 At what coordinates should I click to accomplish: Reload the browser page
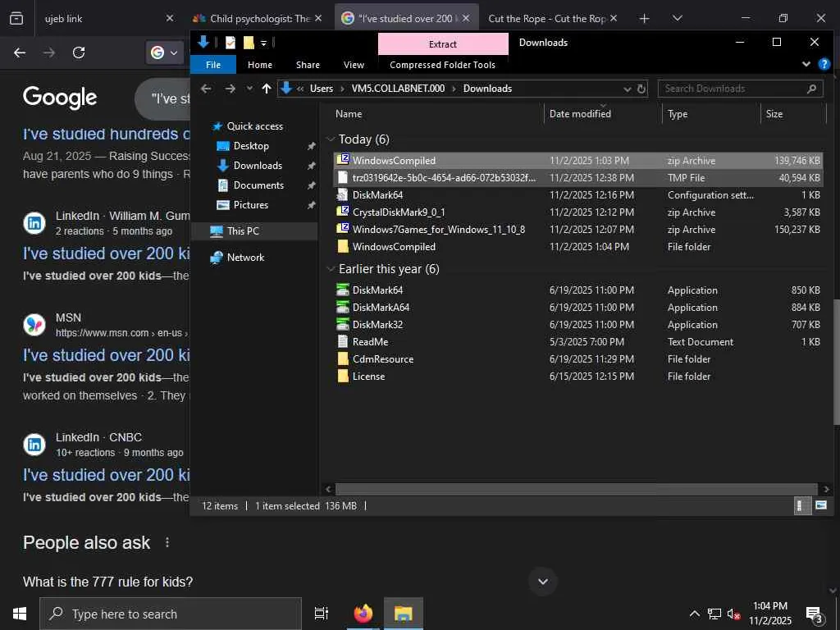click(79, 52)
